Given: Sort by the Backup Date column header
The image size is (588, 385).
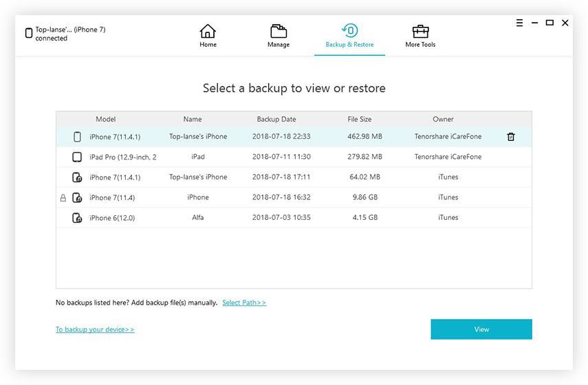Looking at the screenshot, I should 276,119.
